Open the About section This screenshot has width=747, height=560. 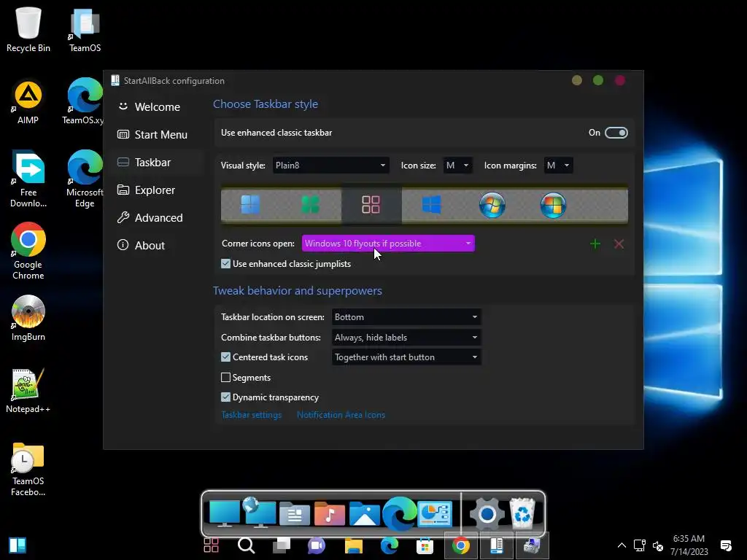[157, 245]
